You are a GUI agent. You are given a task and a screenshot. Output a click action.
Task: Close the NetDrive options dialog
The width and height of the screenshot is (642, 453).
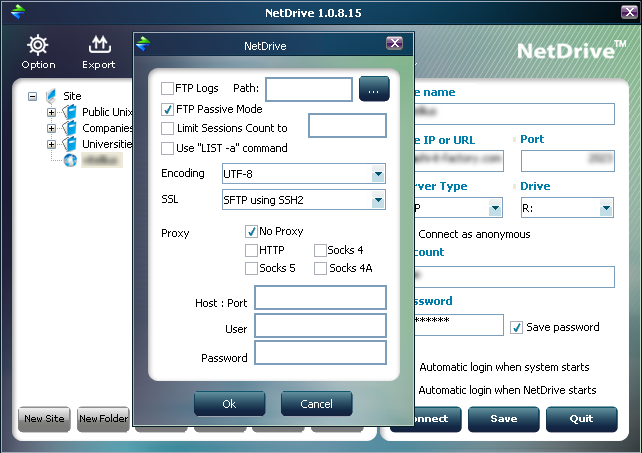(x=394, y=43)
